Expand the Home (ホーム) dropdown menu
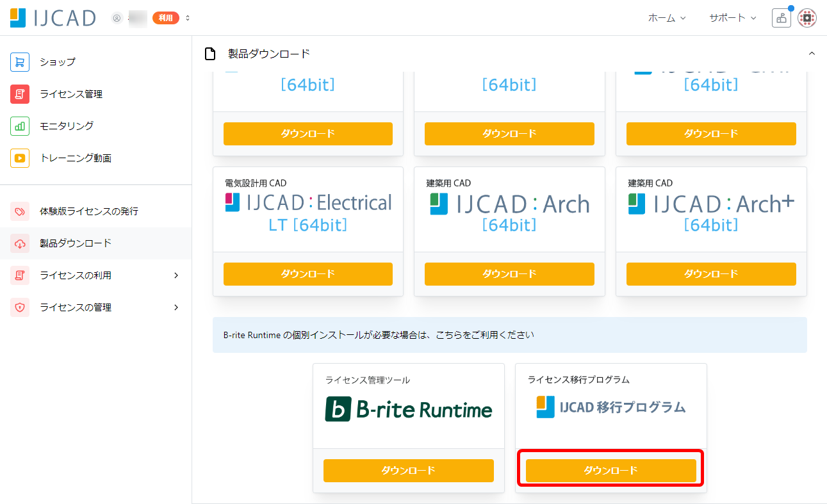827x504 pixels. [667, 18]
